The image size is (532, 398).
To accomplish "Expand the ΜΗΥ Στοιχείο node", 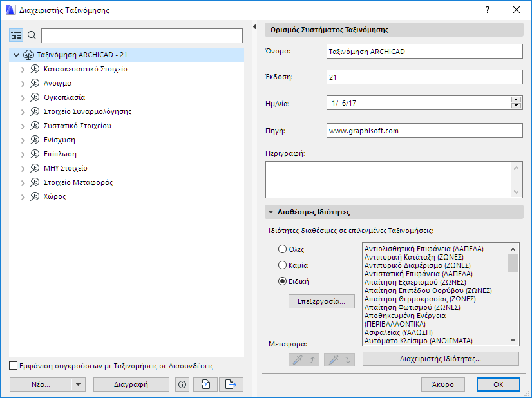I will coord(23,169).
